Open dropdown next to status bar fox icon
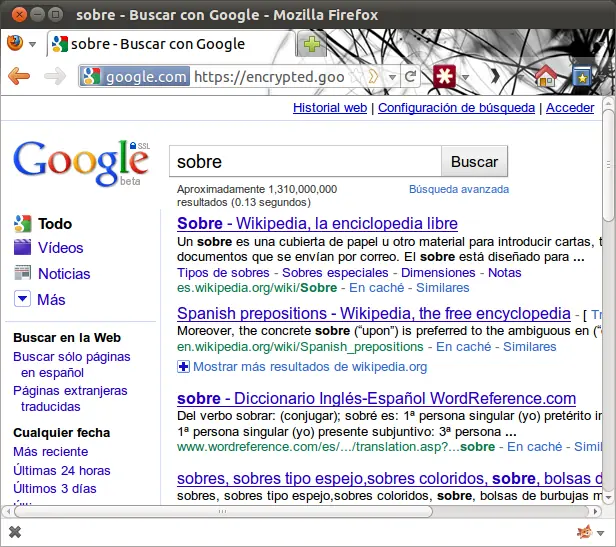 tap(600, 533)
